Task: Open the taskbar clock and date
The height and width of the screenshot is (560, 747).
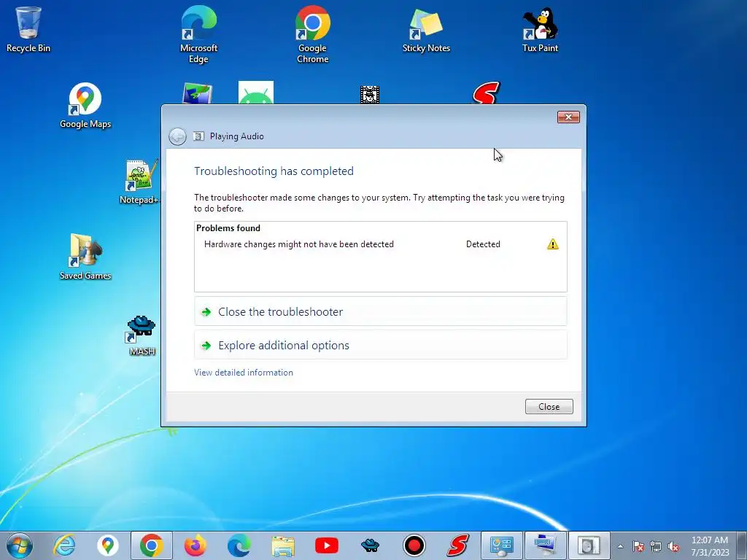Action: tap(710, 546)
